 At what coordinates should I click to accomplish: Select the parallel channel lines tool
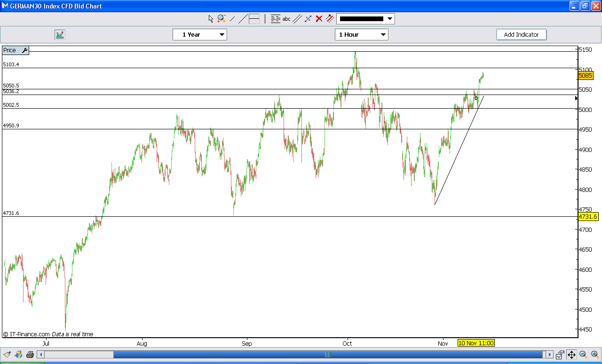tap(297, 19)
